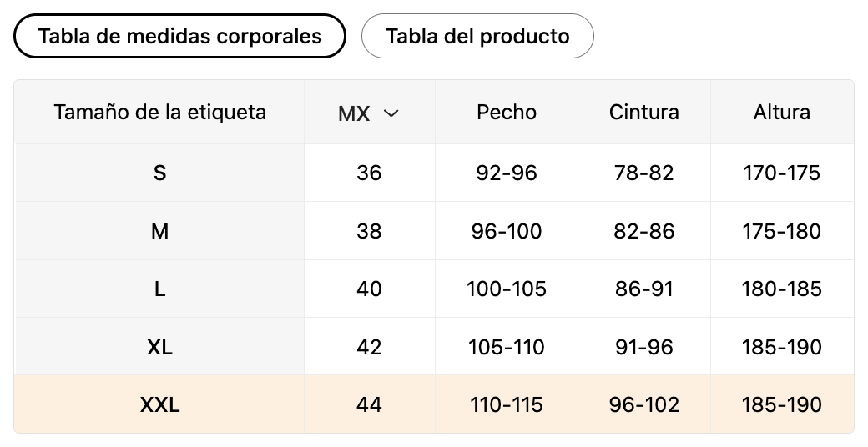Open the Tabla del producto tab
The height and width of the screenshot is (447, 868).
(477, 36)
